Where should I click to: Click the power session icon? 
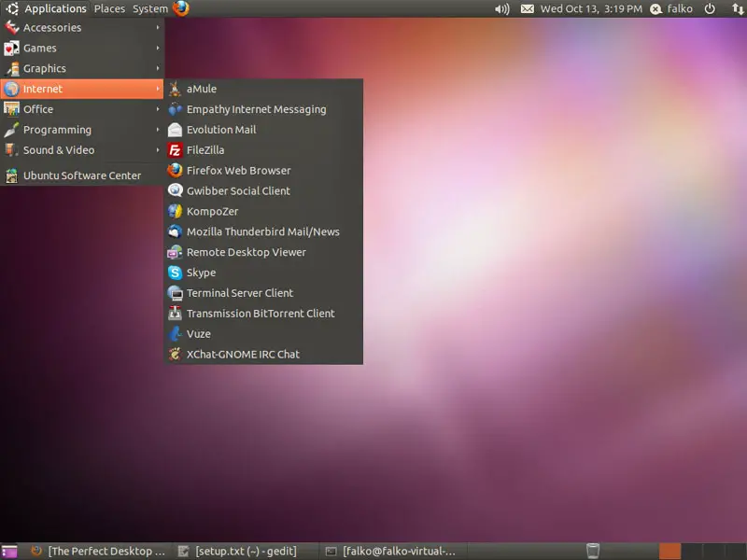710,9
